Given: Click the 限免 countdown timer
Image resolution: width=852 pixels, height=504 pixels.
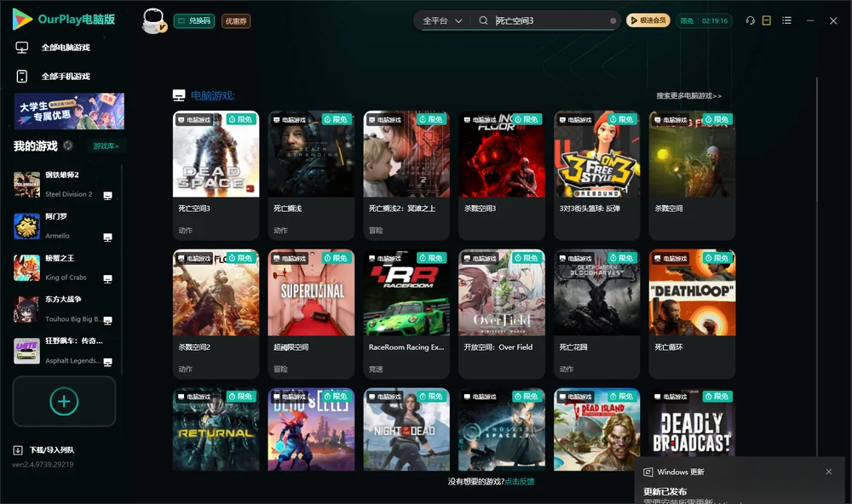Looking at the screenshot, I should (705, 20).
